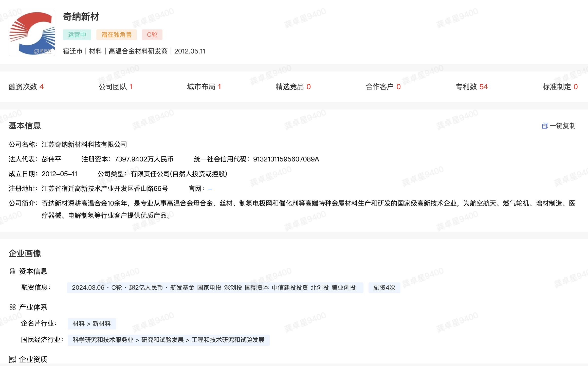
Task: Open the 融资次数 4 stat
Action: click(26, 87)
